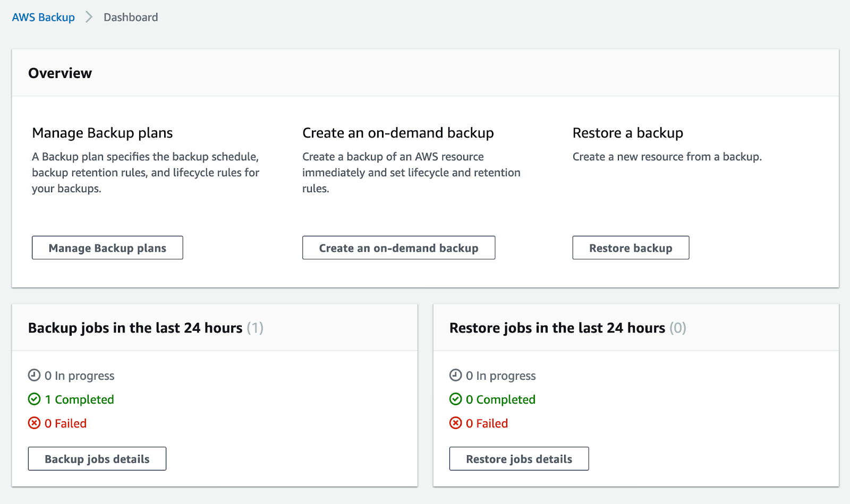Click the Overview panel heading
850x504 pixels.
point(60,73)
